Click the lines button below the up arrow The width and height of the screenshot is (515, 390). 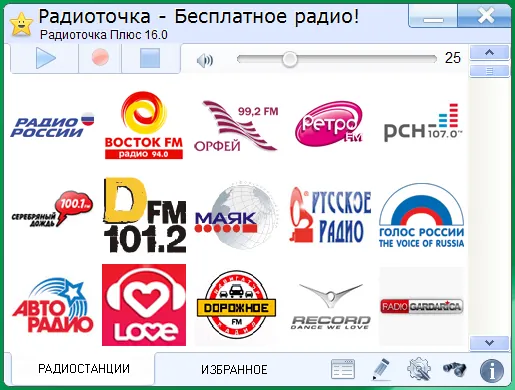(x=489, y=71)
